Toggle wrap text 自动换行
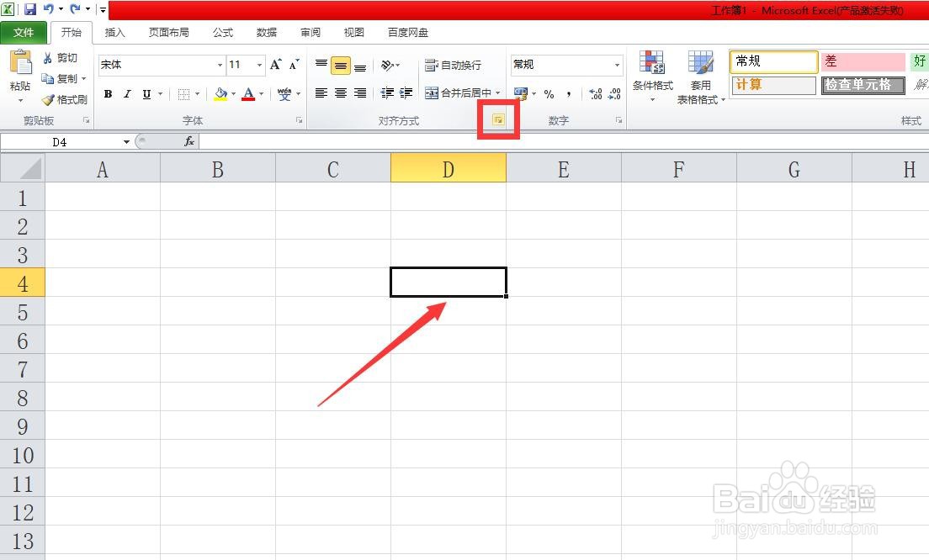Image resolution: width=929 pixels, height=560 pixels. [454, 65]
